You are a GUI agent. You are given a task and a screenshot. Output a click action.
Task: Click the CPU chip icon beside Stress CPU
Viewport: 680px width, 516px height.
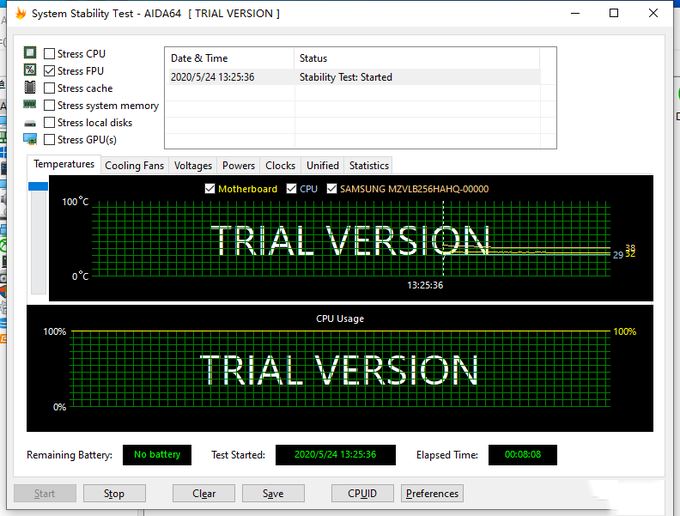point(30,53)
